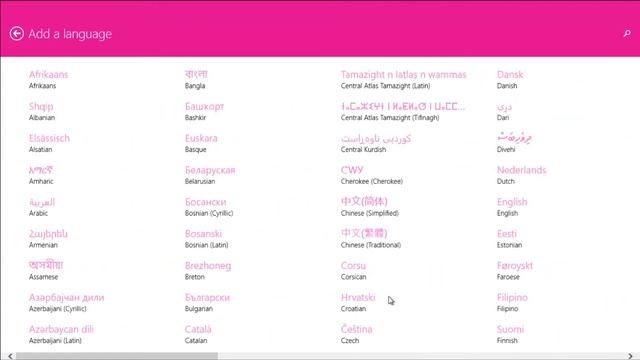Pick the Bashkir language
640x360 pixels.
pyautogui.click(x=204, y=111)
